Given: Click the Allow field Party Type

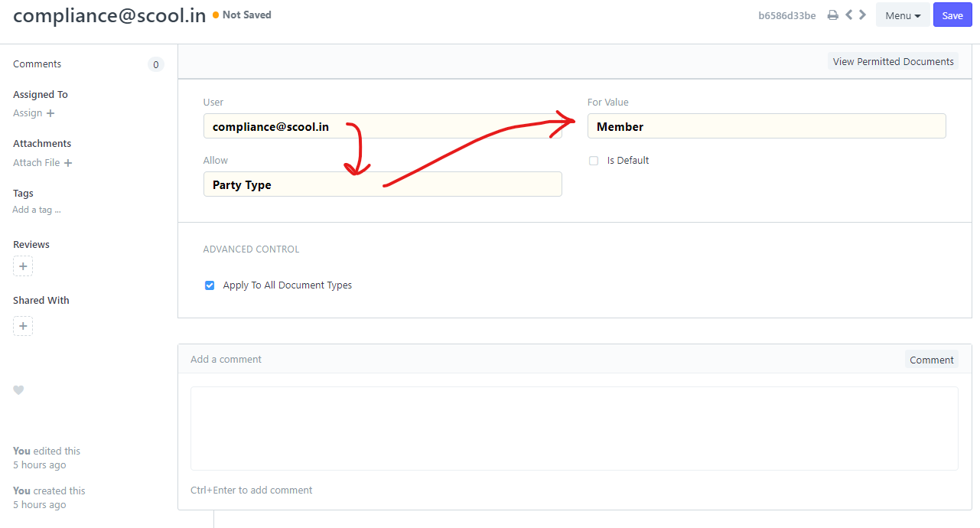Looking at the screenshot, I should click(383, 184).
